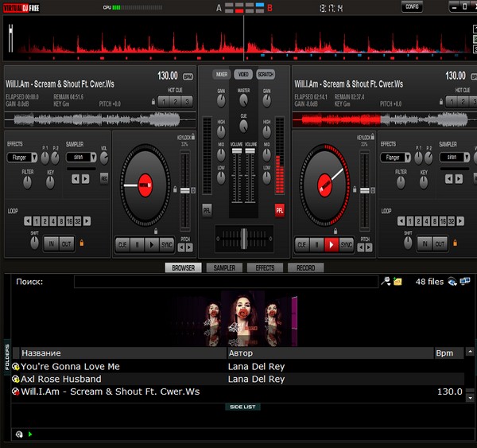Trigger hot cue 2 on left deck

pyautogui.click(x=175, y=101)
